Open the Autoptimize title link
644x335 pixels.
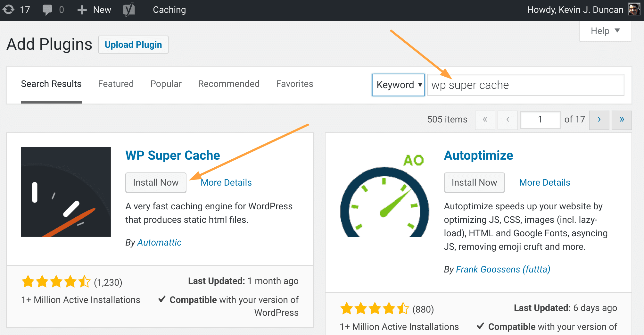[x=478, y=155]
